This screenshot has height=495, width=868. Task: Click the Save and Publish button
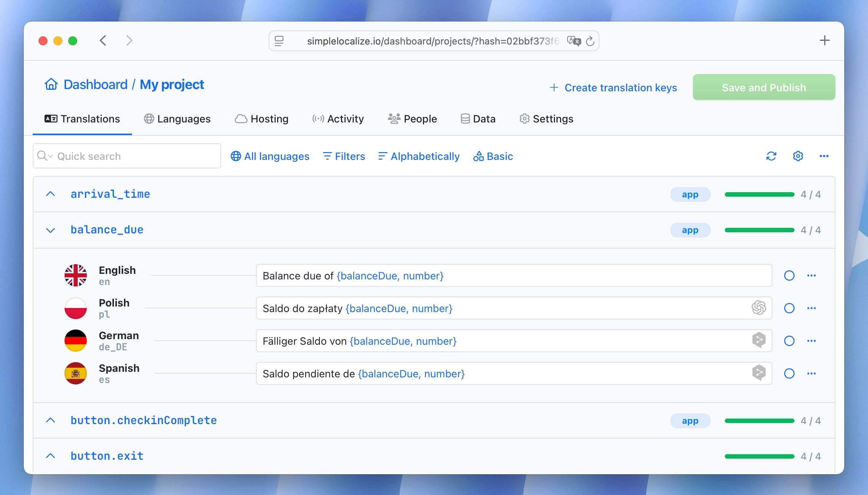pyautogui.click(x=764, y=87)
